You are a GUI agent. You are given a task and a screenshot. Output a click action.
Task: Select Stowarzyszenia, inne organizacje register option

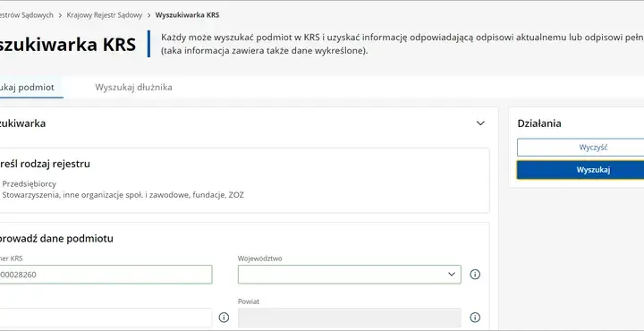(123, 195)
